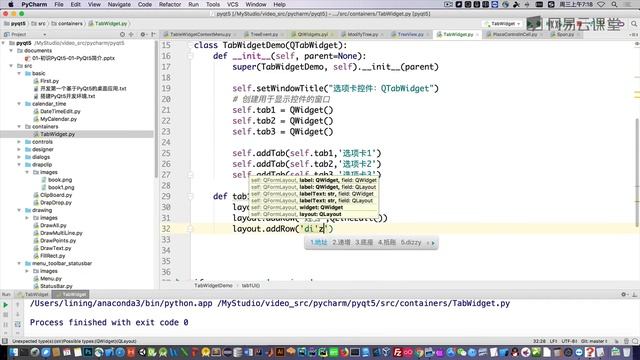Image resolution: width=640 pixels, height=360 pixels.
Task: Select book.png in project tree
Action: (x=60, y=180)
